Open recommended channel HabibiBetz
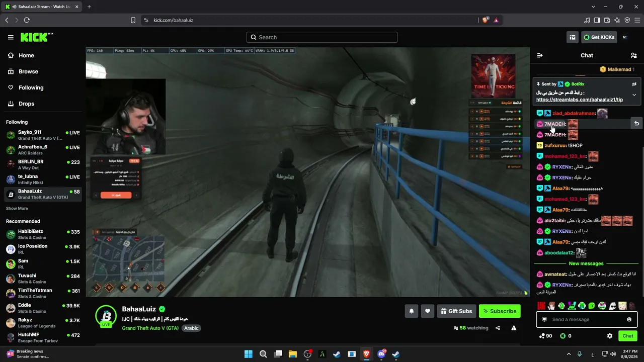Screen dimensions: 644x362 coord(43,234)
